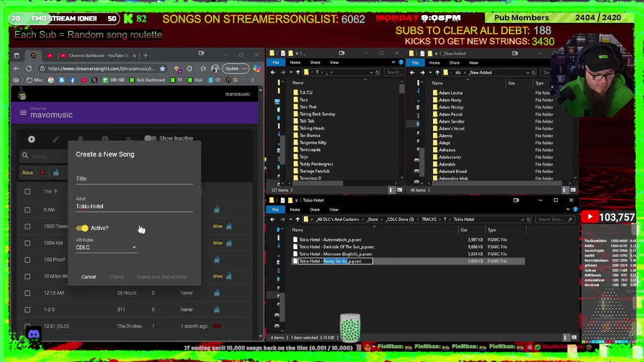Open the YouTube bookmark icon

click(x=83, y=80)
